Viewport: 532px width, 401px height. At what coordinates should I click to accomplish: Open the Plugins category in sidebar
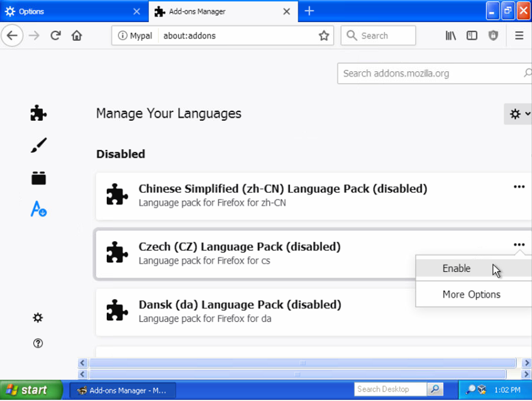[39, 178]
